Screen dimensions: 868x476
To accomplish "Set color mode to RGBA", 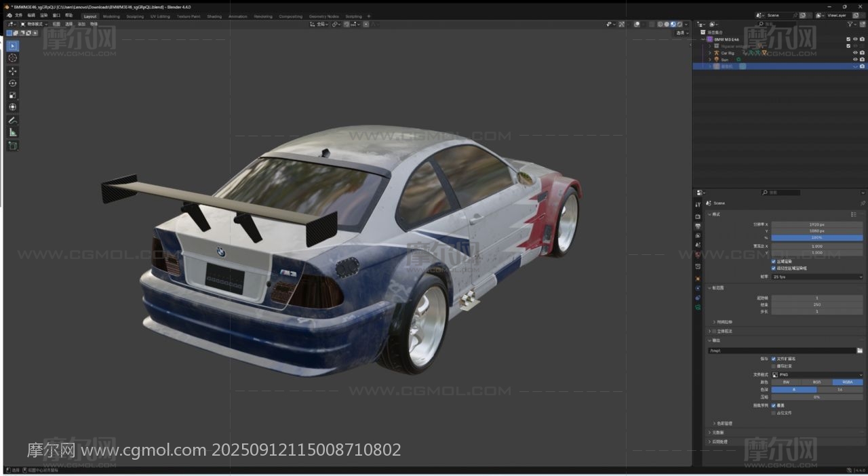I will click(848, 382).
